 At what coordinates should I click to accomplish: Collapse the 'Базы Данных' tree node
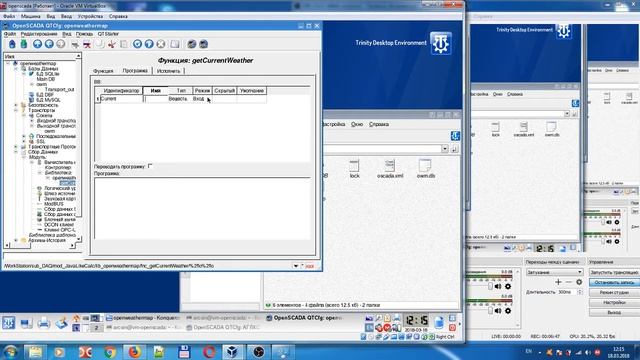click(16, 69)
